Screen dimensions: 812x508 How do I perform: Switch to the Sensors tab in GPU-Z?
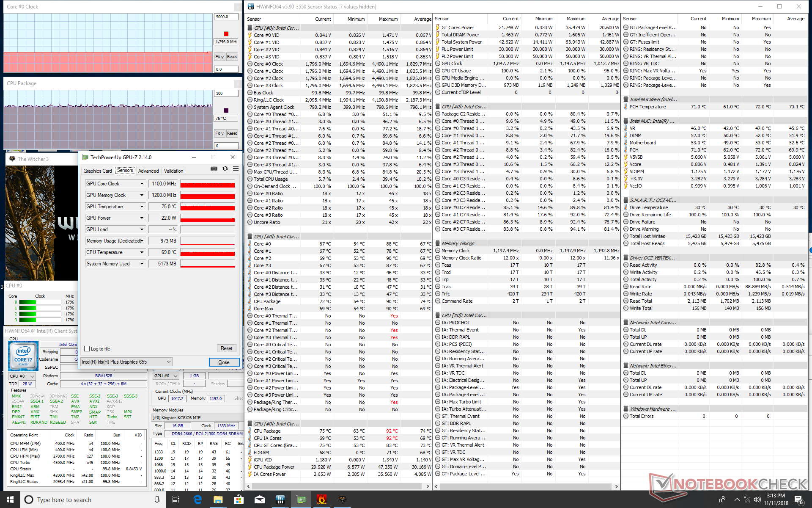[x=125, y=170]
